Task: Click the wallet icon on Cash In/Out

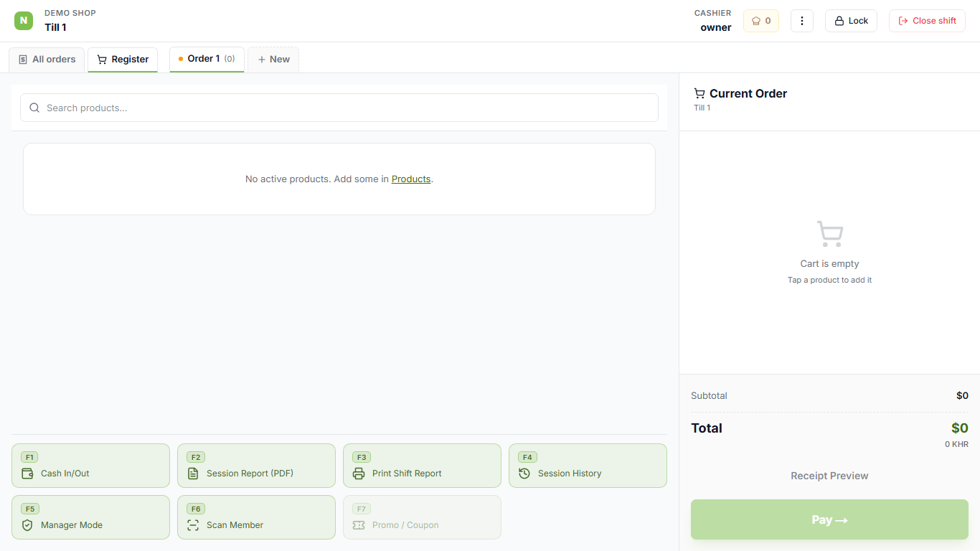Action: (27, 474)
